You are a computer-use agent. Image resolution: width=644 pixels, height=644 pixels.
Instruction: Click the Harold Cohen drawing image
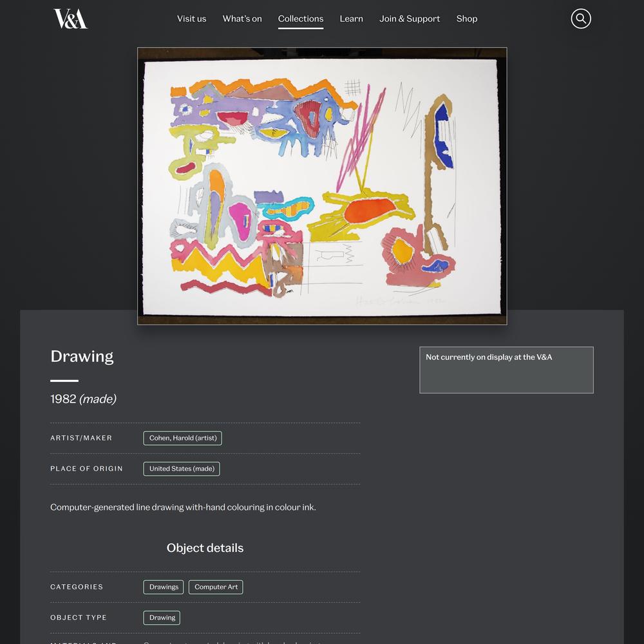(322, 186)
